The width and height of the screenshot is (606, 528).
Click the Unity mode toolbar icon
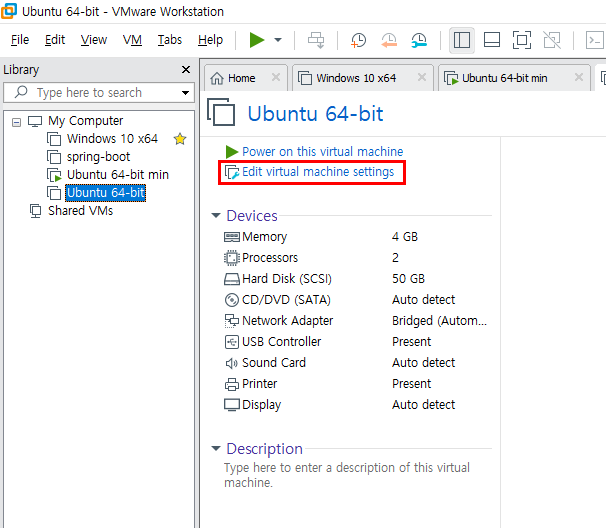552,40
